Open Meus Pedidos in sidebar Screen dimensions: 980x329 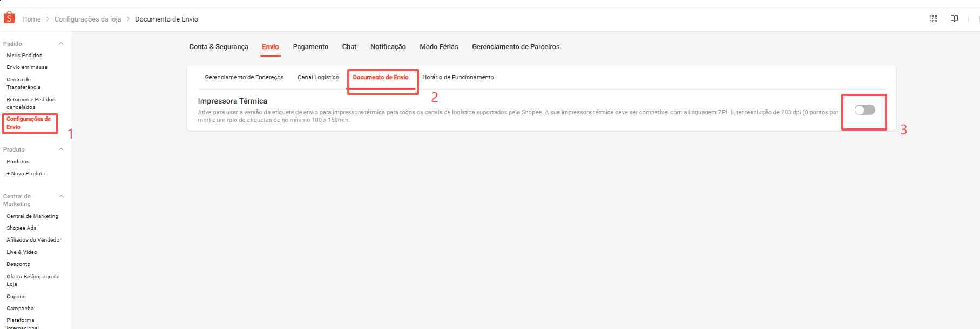point(24,55)
